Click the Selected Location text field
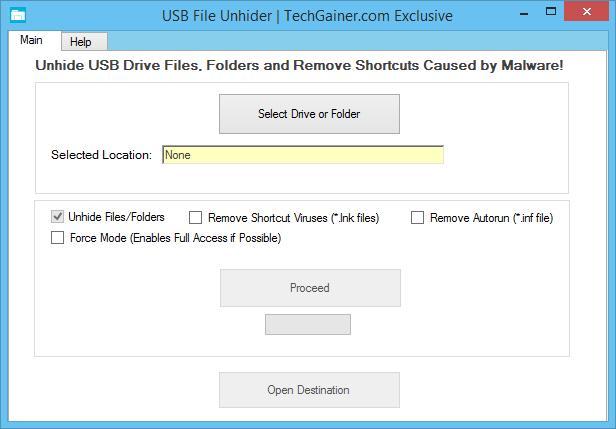 coord(302,155)
